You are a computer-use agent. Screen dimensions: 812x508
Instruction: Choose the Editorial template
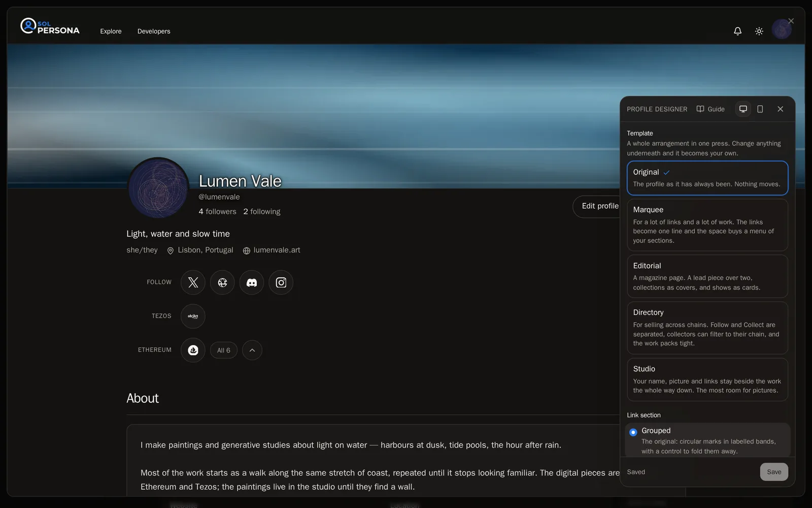[x=707, y=276]
